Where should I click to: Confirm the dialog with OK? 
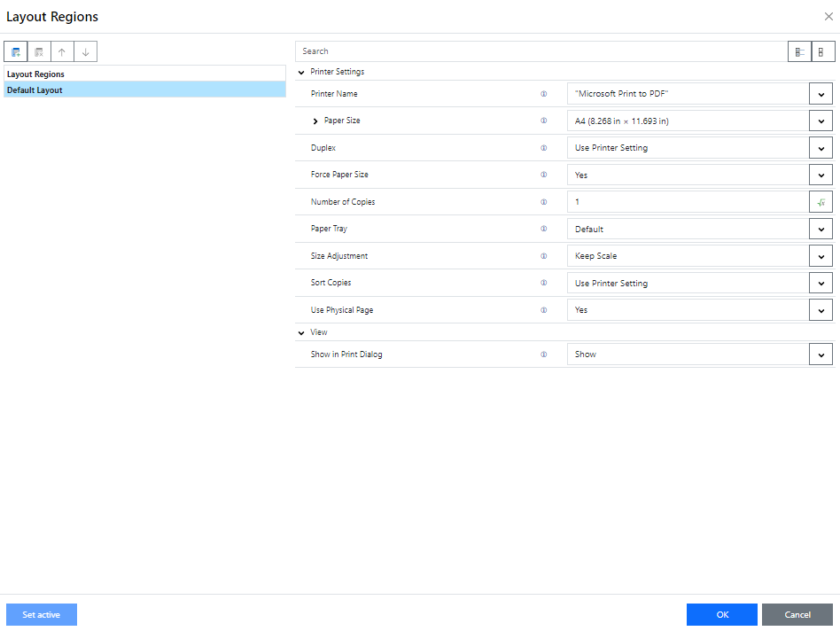pyautogui.click(x=721, y=614)
